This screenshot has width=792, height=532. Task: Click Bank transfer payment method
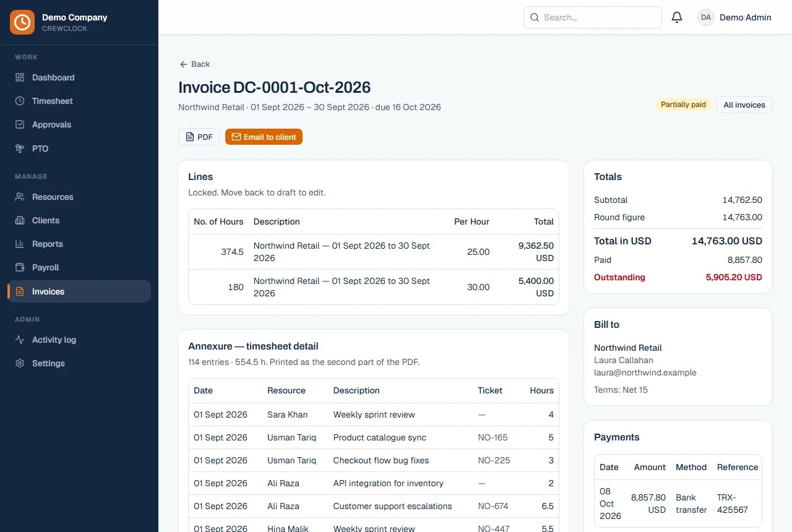pyautogui.click(x=691, y=504)
